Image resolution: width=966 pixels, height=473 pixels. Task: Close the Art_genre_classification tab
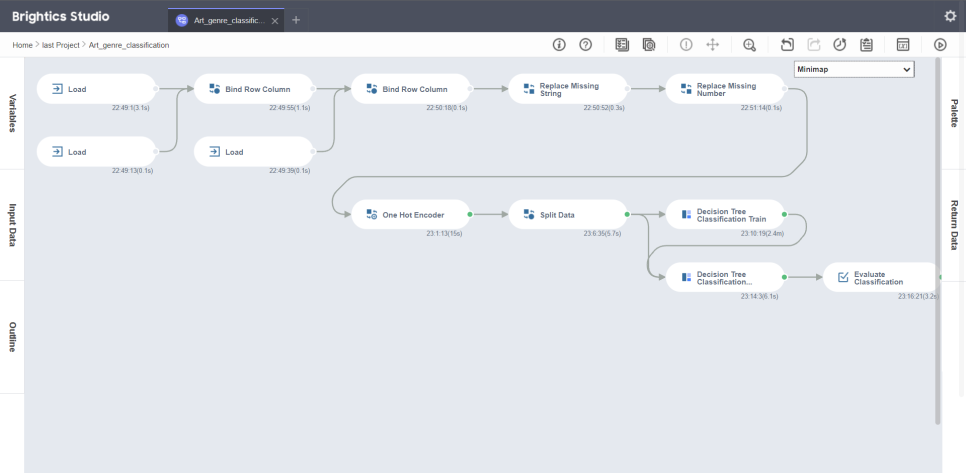tap(275, 21)
